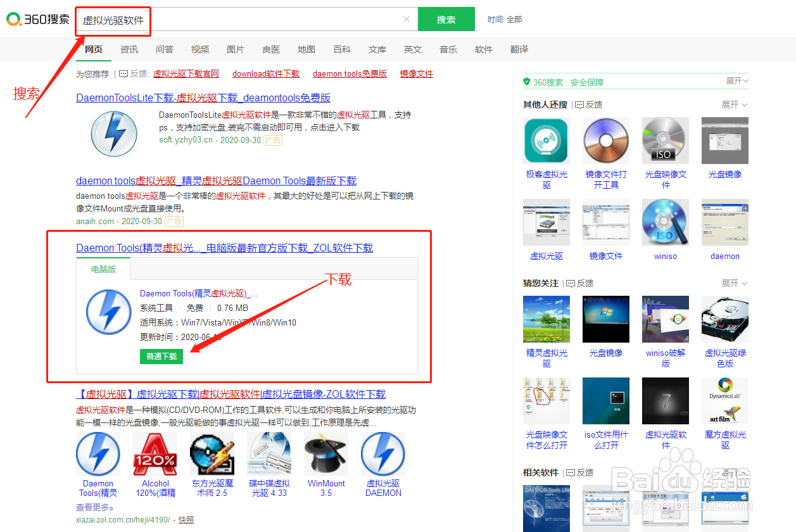Click the 反馈 link beside 为您推荐
Image resolution: width=796 pixels, height=532 pixels.
(134, 74)
